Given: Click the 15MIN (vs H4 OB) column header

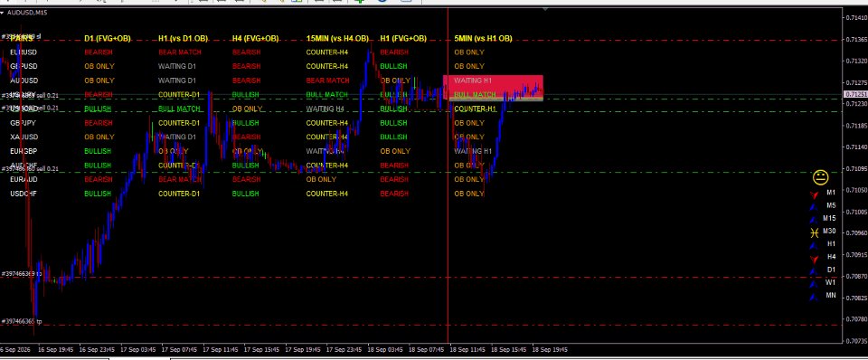Looking at the screenshot, I should pos(337,38).
